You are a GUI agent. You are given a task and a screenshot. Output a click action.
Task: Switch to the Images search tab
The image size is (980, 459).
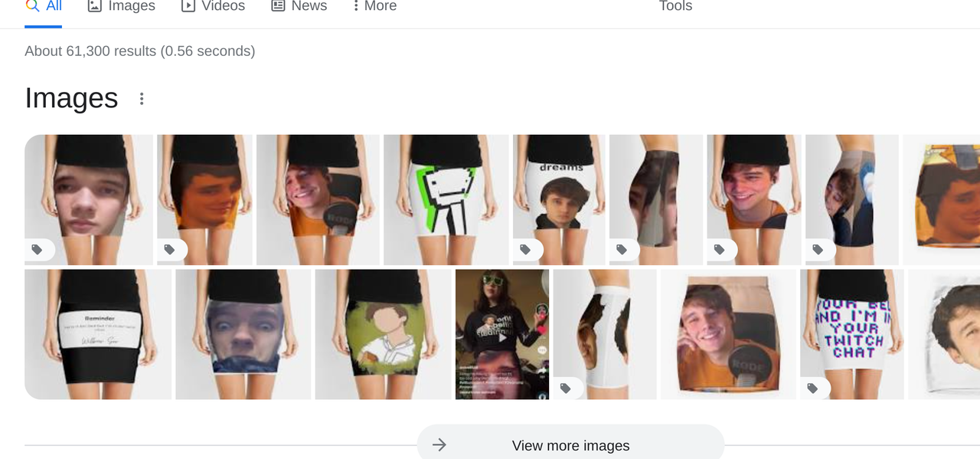click(x=121, y=6)
